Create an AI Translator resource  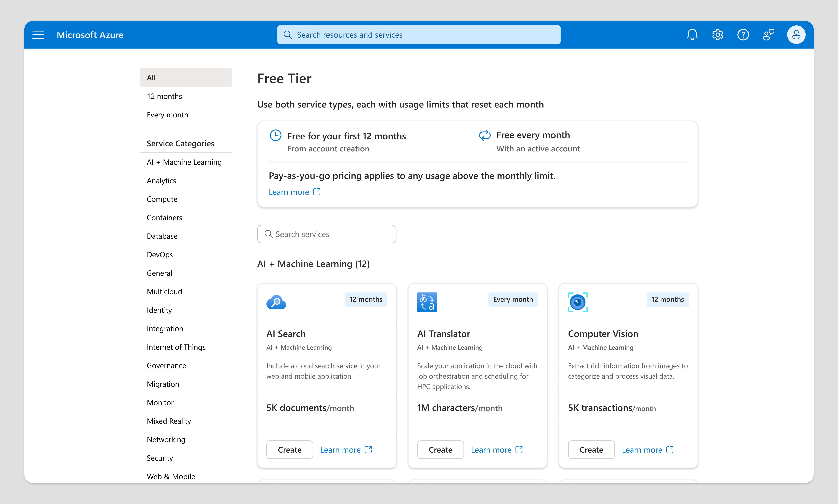point(440,450)
